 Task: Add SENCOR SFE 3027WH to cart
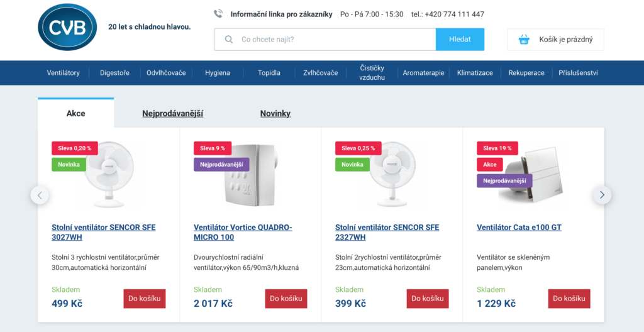(x=145, y=299)
